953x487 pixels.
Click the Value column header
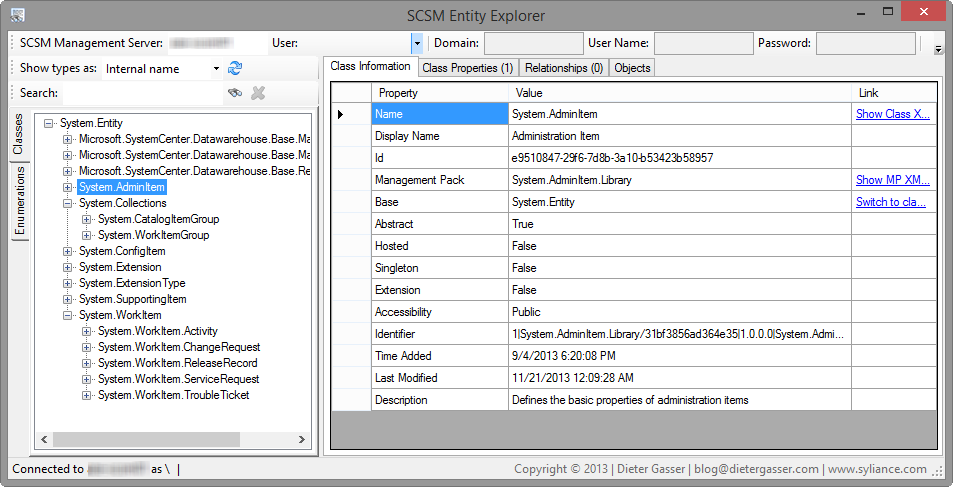(679, 93)
